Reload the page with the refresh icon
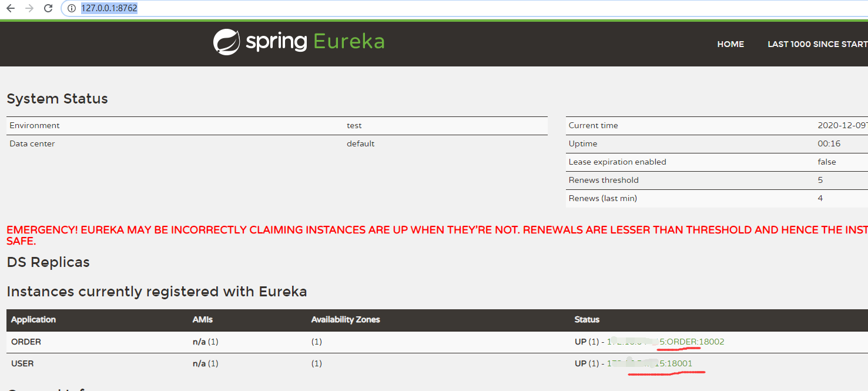 coord(49,8)
